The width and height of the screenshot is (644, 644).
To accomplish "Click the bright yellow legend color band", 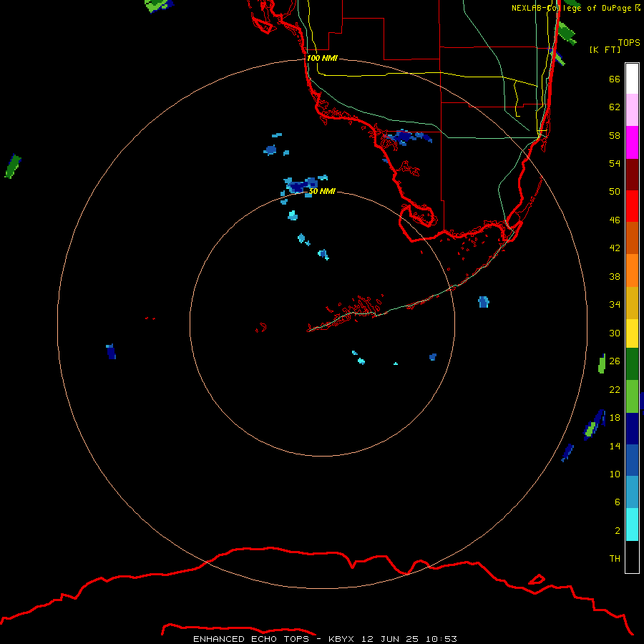I will [632, 333].
